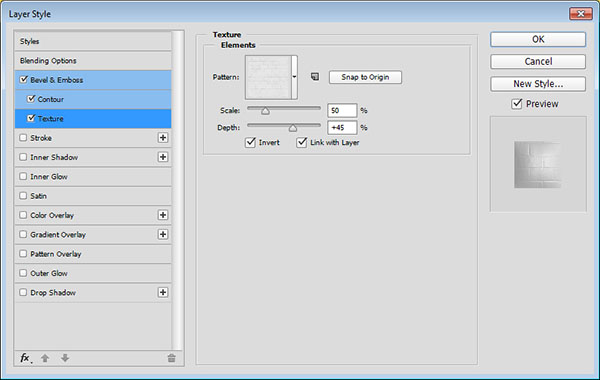Uncheck Link with Layer
This screenshot has width=600, height=380.
tap(302, 142)
